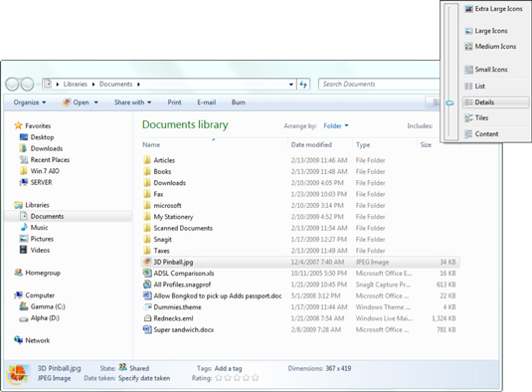Click the view size slider handle
Viewport: 532px width, 392px height.
450,102
